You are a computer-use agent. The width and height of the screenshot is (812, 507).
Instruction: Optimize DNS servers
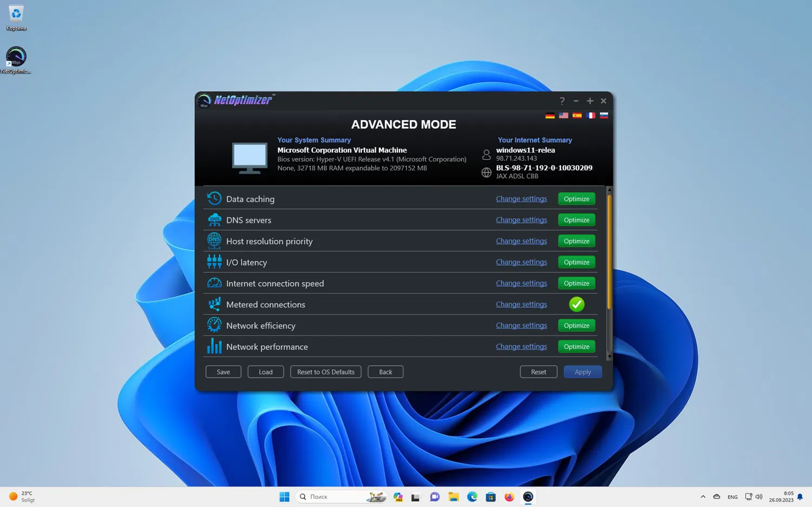[x=577, y=220]
